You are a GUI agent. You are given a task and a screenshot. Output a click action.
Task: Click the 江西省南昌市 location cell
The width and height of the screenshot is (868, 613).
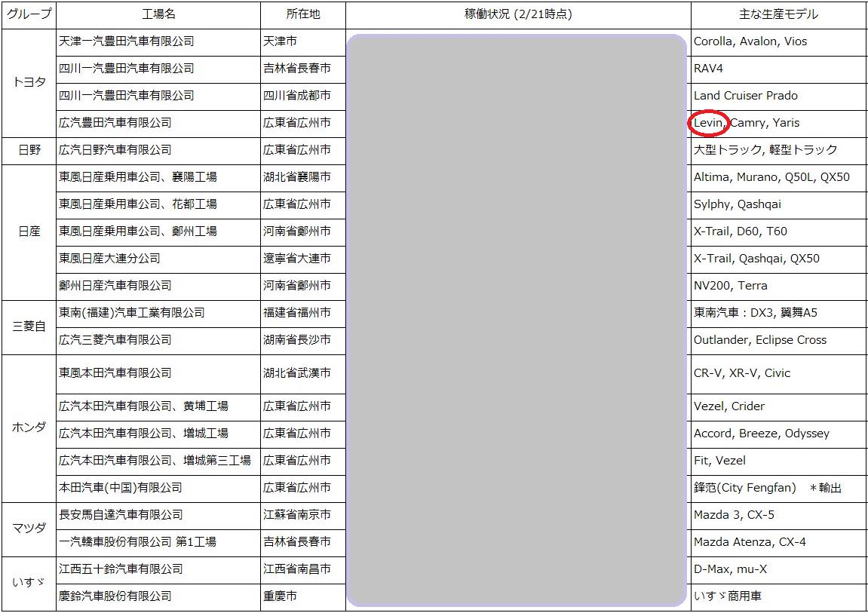(x=303, y=570)
